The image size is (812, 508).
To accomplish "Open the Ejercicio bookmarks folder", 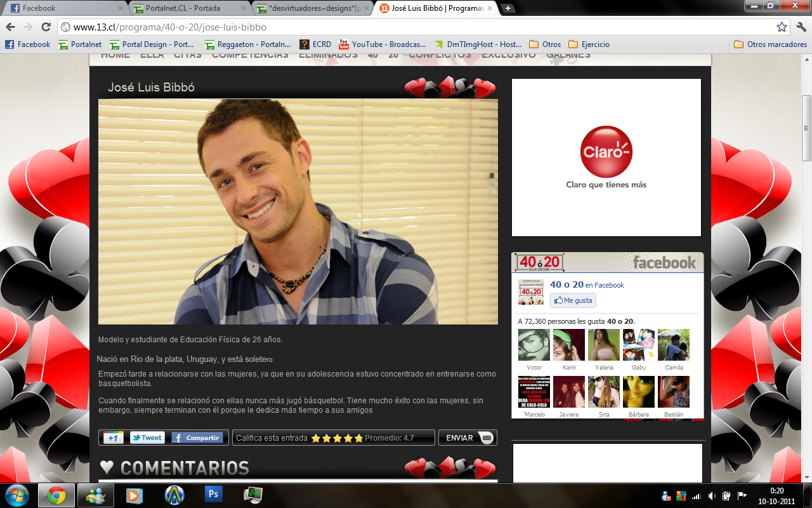I will point(589,44).
